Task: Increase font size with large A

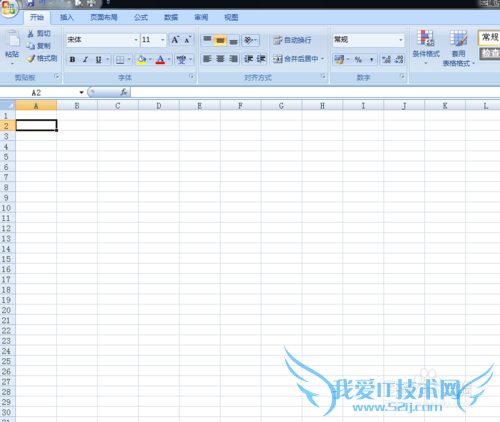Action: (x=175, y=40)
